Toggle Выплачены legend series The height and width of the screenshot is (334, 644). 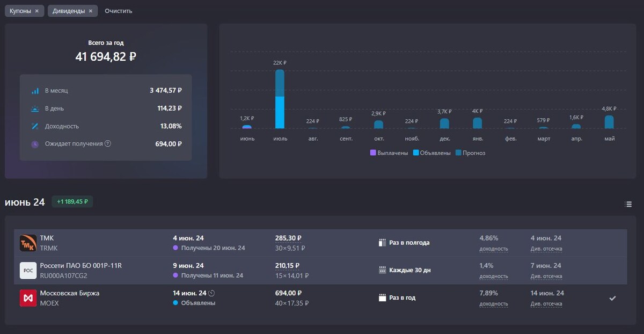pyautogui.click(x=389, y=153)
